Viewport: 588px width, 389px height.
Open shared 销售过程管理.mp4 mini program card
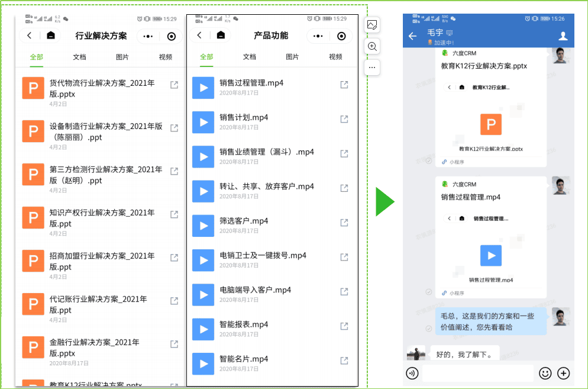click(490, 237)
